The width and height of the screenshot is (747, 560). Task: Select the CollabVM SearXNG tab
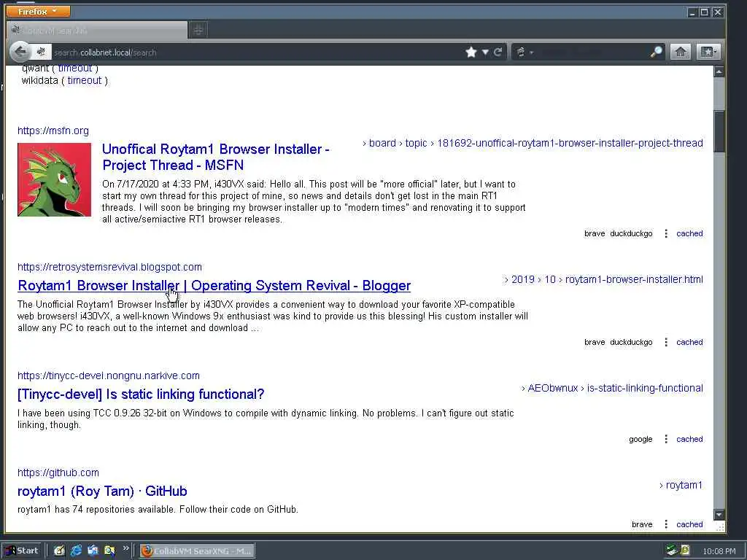point(97,31)
